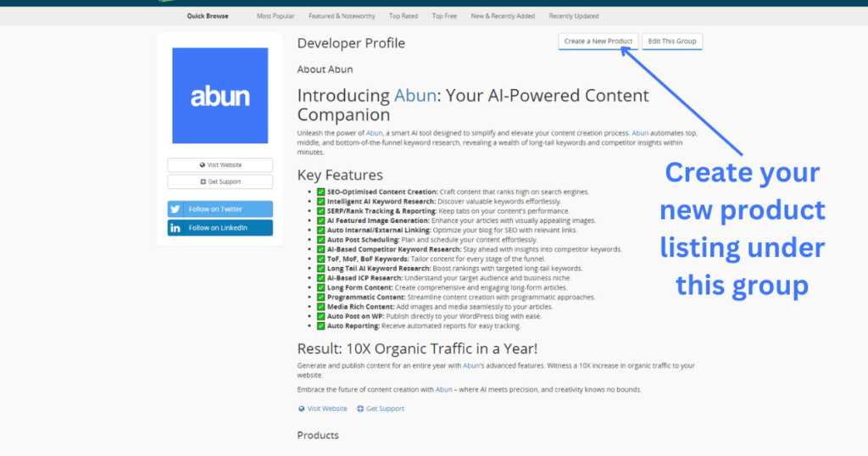Viewport: 868px width, 456px height.
Task: Open New & Recently Added
Action: click(x=503, y=16)
